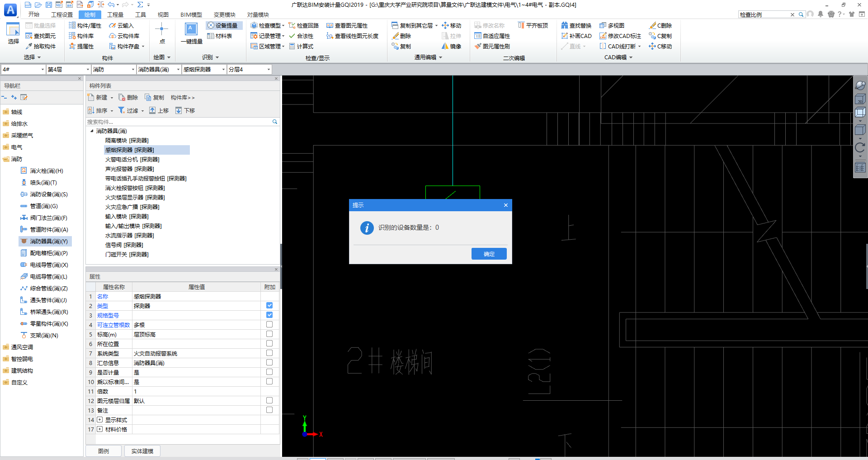868x460 pixels.
Task: Click the 云输入 cloud input icon
Action: tap(121, 26)
